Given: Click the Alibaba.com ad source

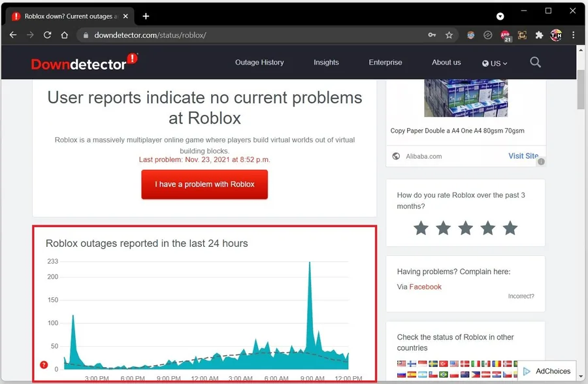Looking at the screenshot, I should (423, 156).
